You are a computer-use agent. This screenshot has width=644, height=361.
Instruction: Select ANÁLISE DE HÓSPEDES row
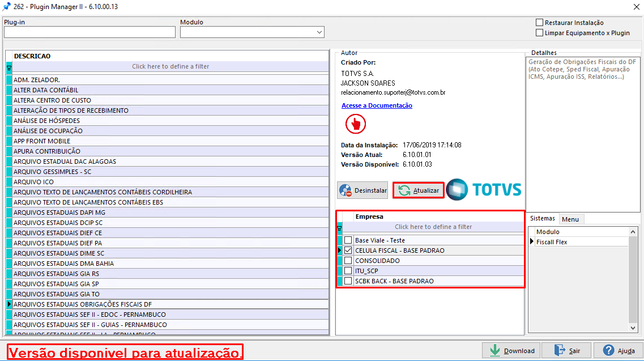tap(170, 121)
